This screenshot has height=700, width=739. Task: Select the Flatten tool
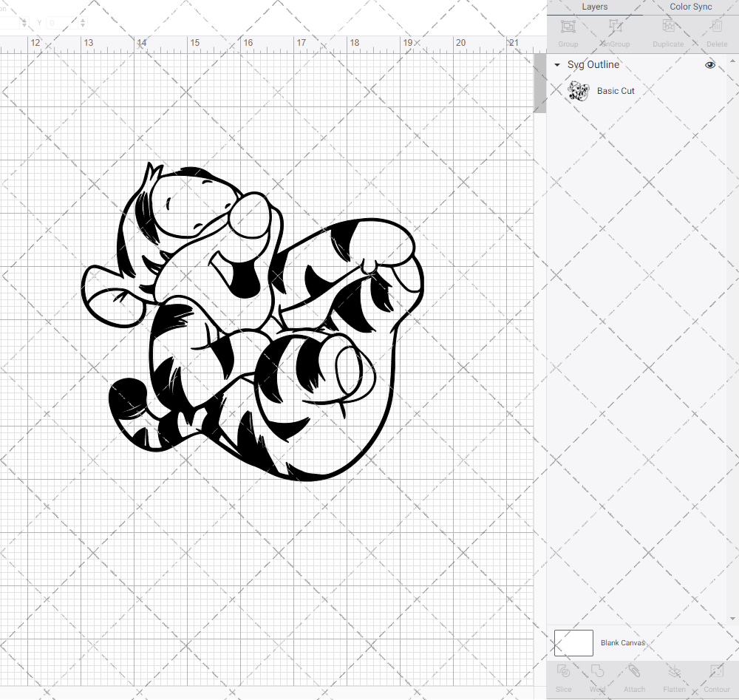pyautogui.click(x=675, y=671)
